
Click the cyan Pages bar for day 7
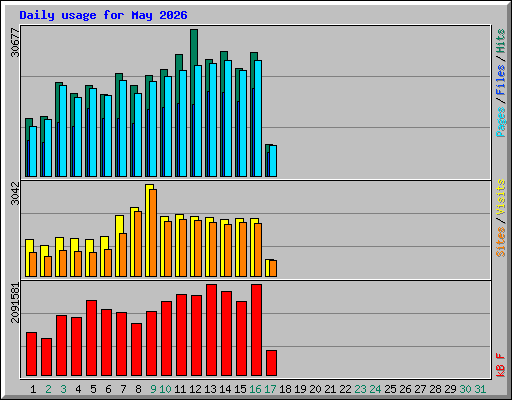(123, 128)
